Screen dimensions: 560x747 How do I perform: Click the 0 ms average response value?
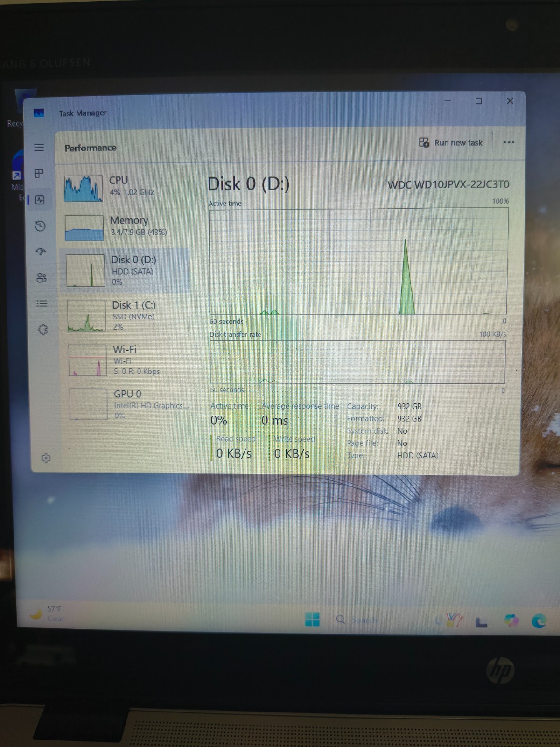[x=275, y=421]
